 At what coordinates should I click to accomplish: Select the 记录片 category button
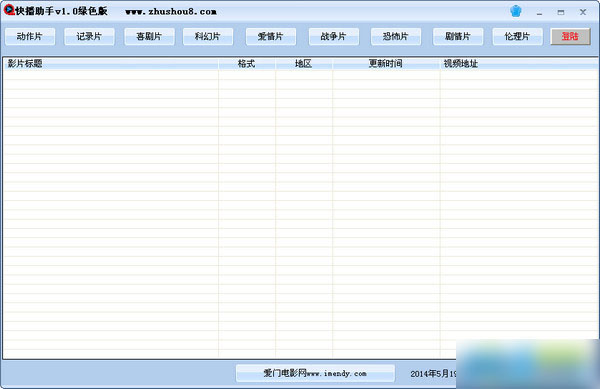click(x=89, y=37)
